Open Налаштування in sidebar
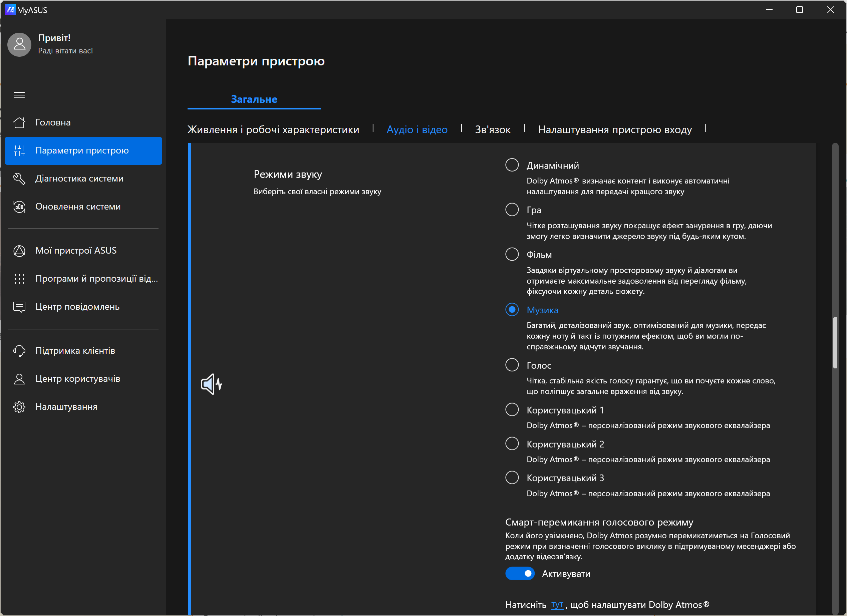The image size is (847, 616). pos(83,406)
